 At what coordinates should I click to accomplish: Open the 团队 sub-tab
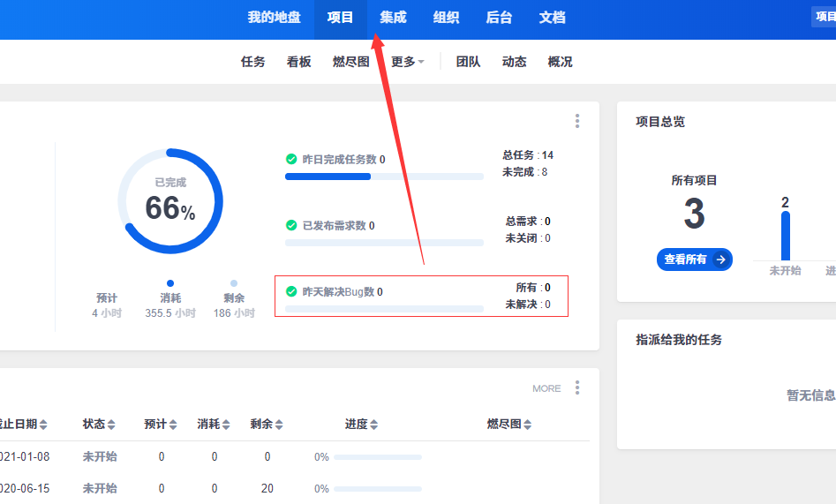[468, 62]
